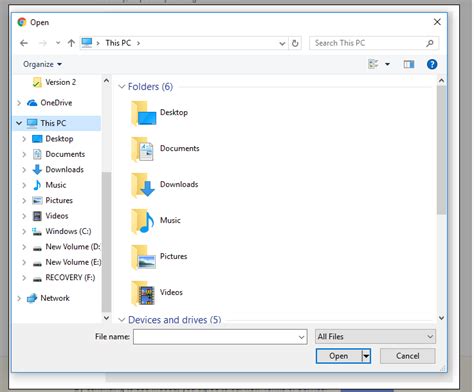
Task: Select the Desktop folder icon in main pane
Action: tap(143, 113)
